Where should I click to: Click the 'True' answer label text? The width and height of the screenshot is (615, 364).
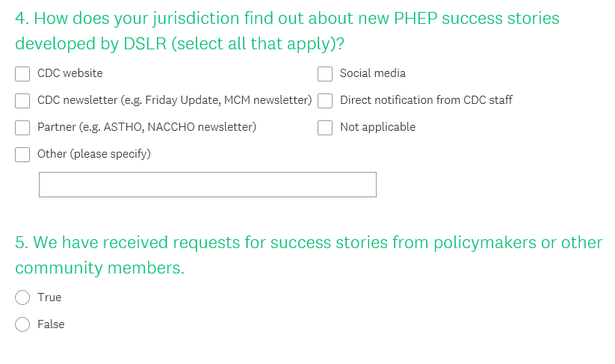pyautogui.click(x=49, y=297)
